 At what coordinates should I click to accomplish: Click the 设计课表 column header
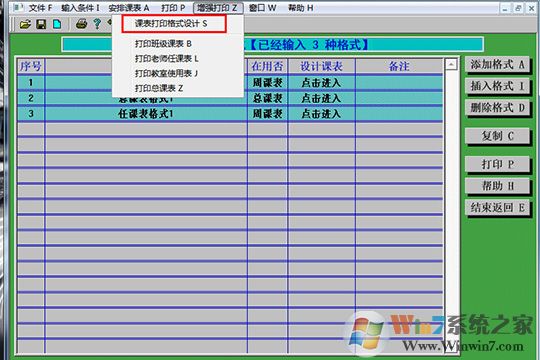(x=321, y=66)
